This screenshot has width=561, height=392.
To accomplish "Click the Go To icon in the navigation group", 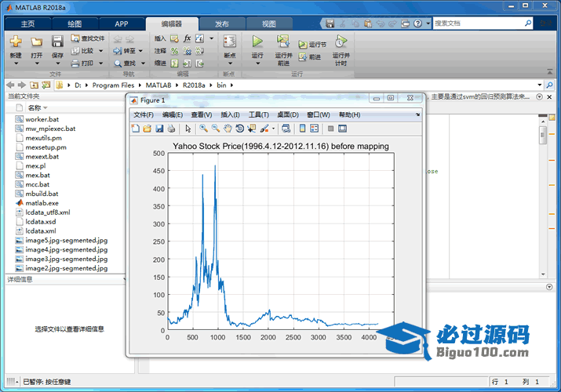I will (118, 51).
